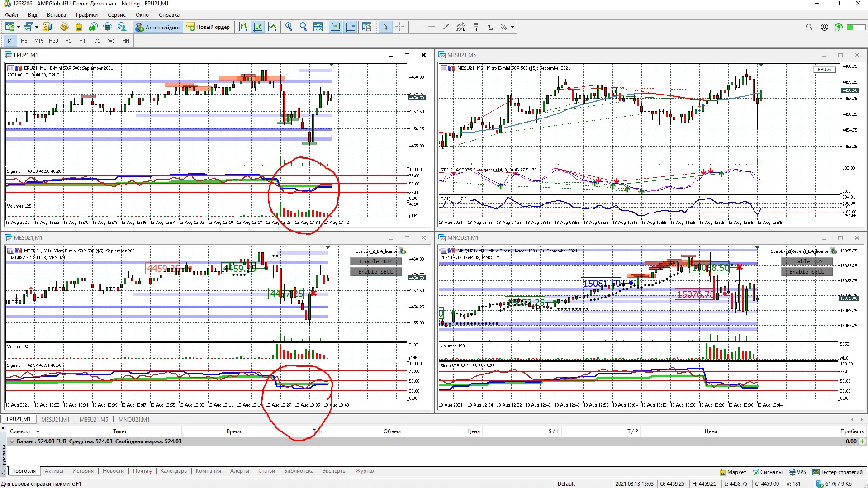
Task: Open the Графики menu
Action: point(86,15)
